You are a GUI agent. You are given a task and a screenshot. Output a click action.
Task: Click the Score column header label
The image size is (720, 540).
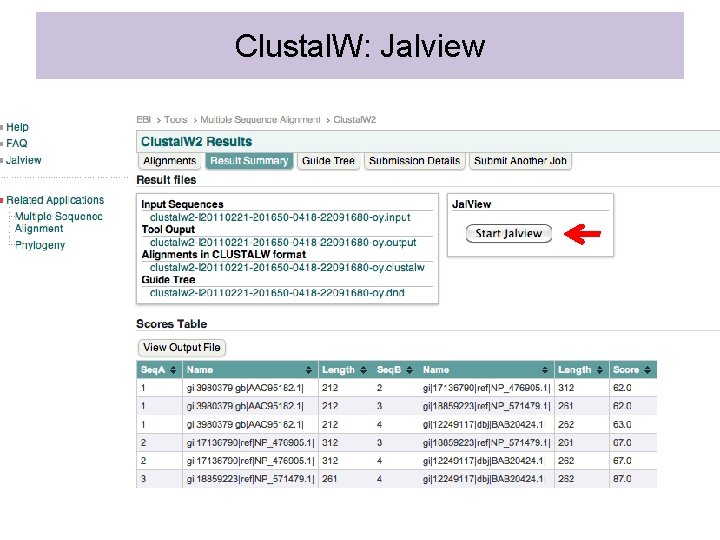(626, 370)
